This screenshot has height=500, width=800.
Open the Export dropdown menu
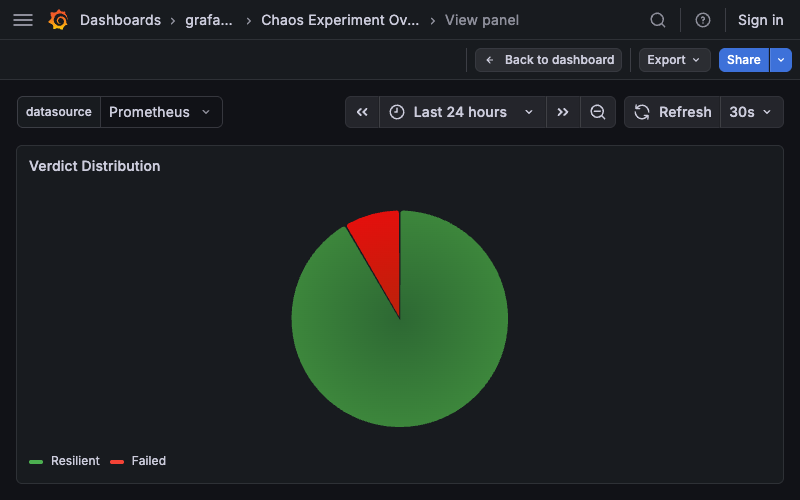(674, 60)
